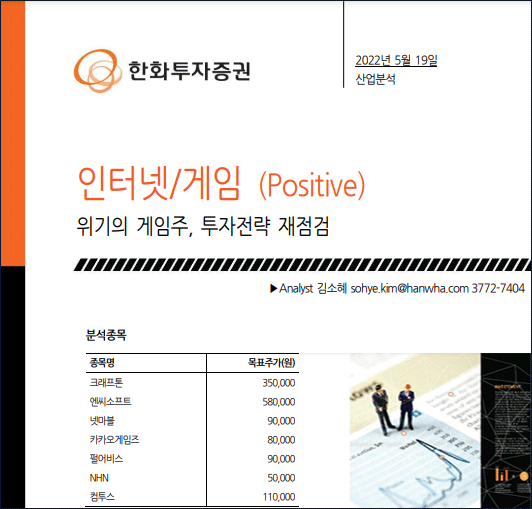Click the (Positive) rating text
Viewport: 532px width, 509px height.
[x=312, y=185]
